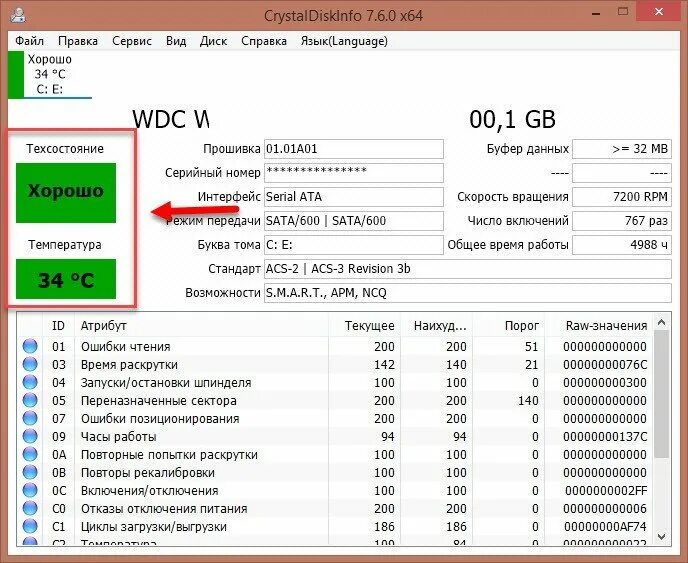Click the Число включений value 767 раз

[x=622, y=221]
